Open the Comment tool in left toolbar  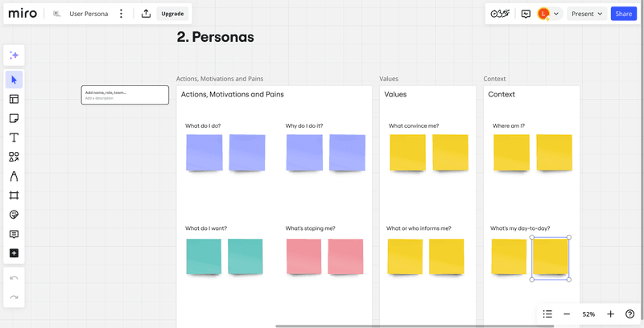pos(14,234)
